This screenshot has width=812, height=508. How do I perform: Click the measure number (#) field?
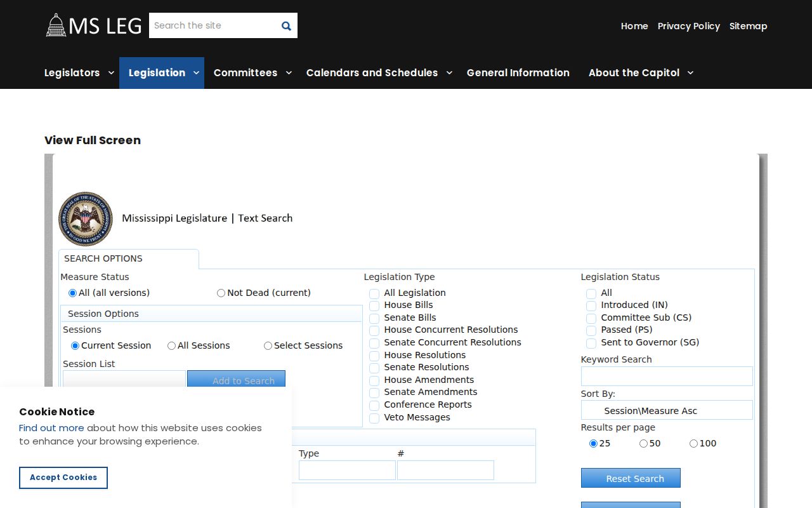coord(445,470)
